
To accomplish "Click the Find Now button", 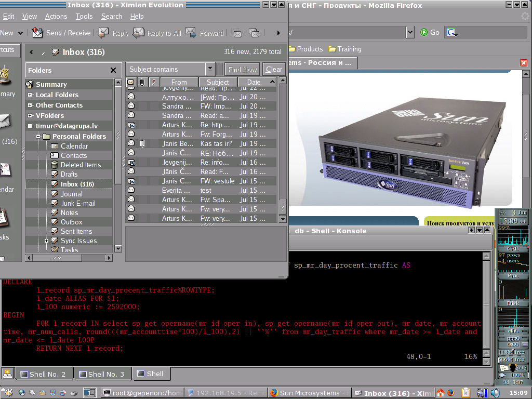I will pyautogui.click(x=242, y=69).
